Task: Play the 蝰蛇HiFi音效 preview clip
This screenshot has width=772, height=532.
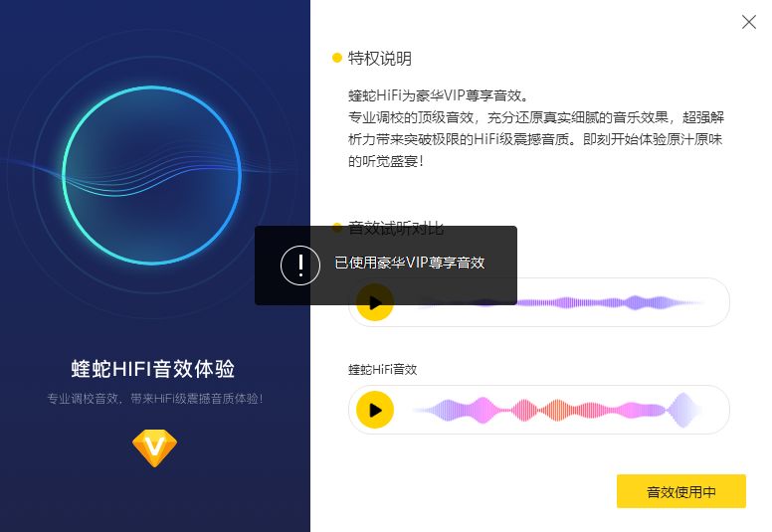Action: tap(375, 410)
